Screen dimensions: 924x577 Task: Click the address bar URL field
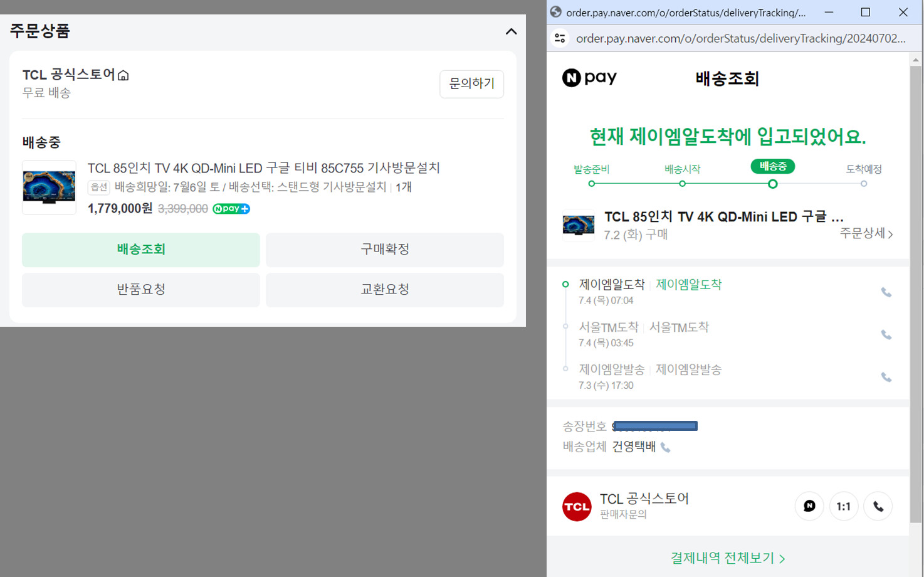(x=741, y=38)
